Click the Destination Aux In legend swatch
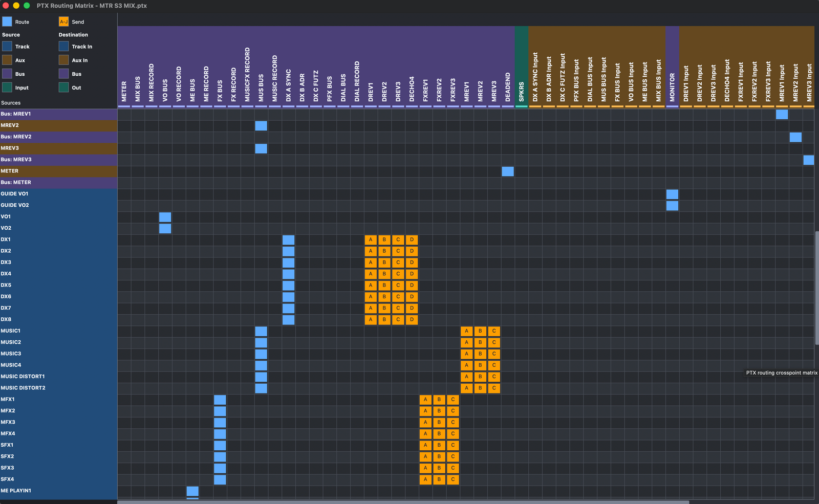The image size is (819, 504). pyautogui.click(x=64, y=60)
